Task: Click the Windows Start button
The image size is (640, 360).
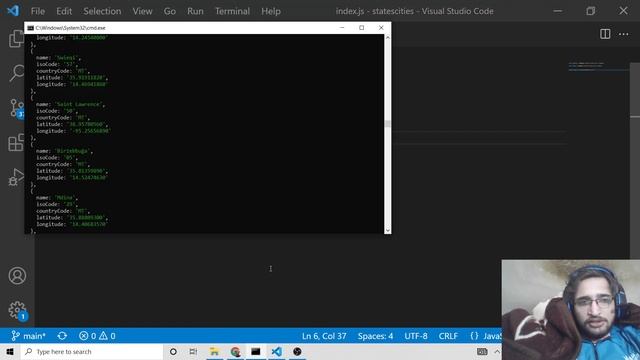Action: [10, 351]
